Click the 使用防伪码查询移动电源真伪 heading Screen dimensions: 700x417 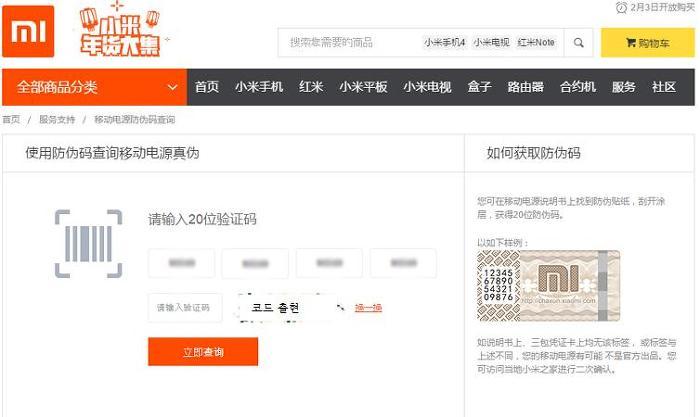112,153
